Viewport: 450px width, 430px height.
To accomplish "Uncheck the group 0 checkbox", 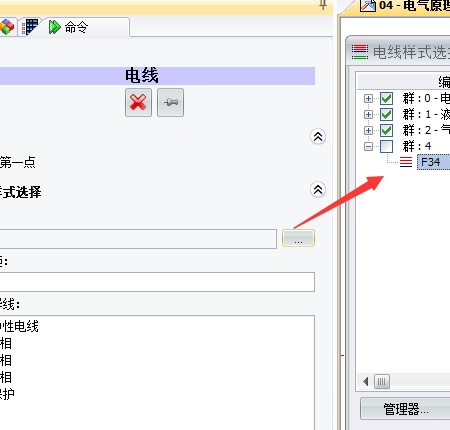I will (387, 98).
